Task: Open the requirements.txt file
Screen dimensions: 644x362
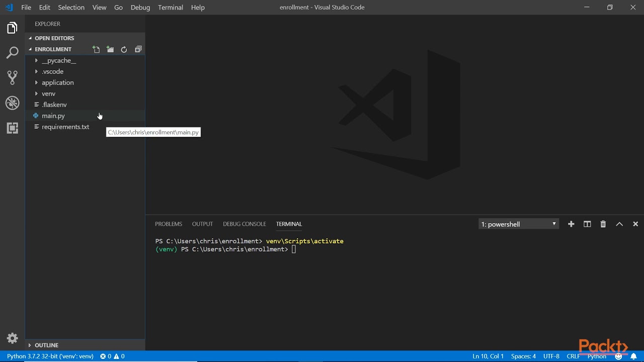Action: point(65,127)
